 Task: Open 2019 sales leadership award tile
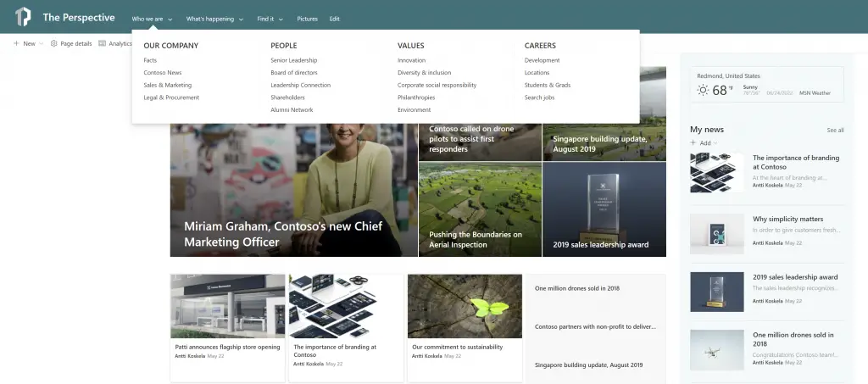click(x=604, y=209)
